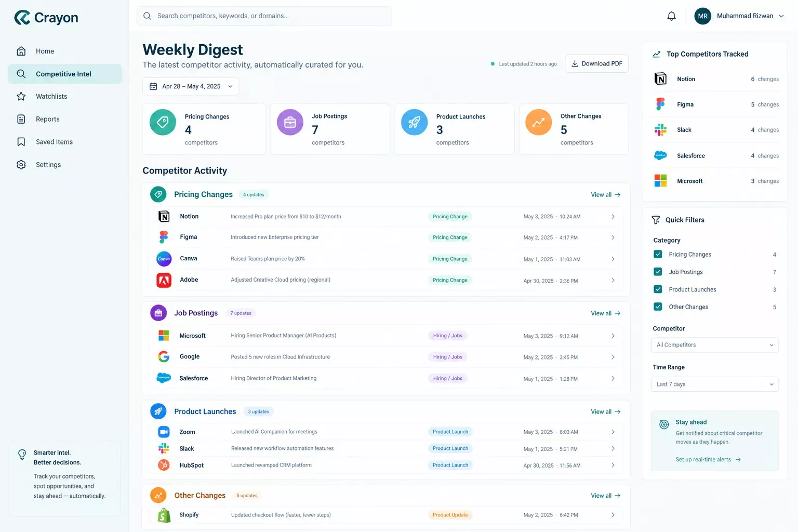The height and width of the screenshot is (532, 798).
Task: Click the Microsoft logo in Top Competitors Tracked
Action: (x=660, y=181)
